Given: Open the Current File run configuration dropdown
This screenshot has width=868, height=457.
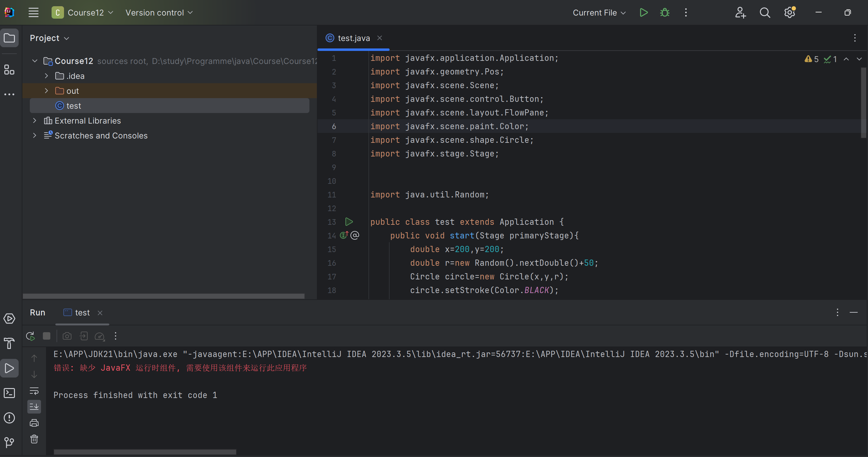Looking at the screenshot, I should (x=599, y=12).
